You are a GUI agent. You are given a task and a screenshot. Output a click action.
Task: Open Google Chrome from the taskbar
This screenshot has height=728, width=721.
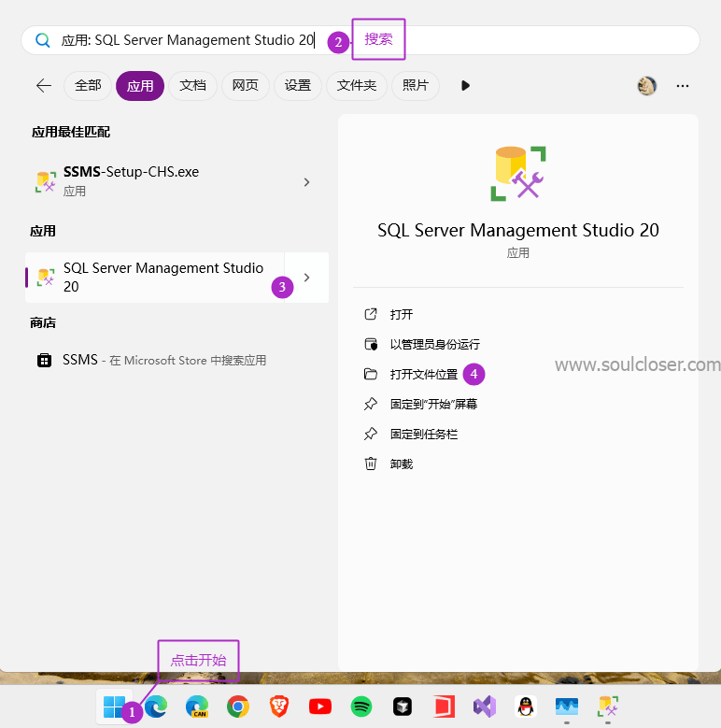tap(238, 707)
